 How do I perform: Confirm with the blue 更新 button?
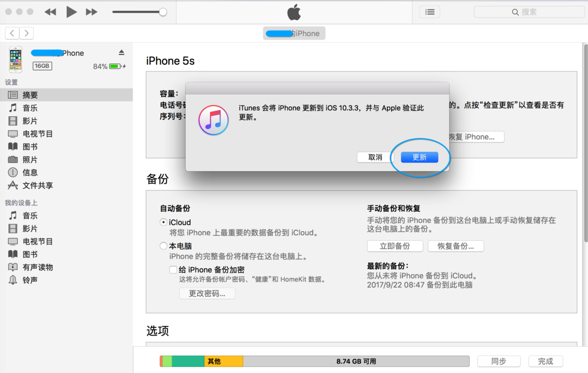coord(419,157)
